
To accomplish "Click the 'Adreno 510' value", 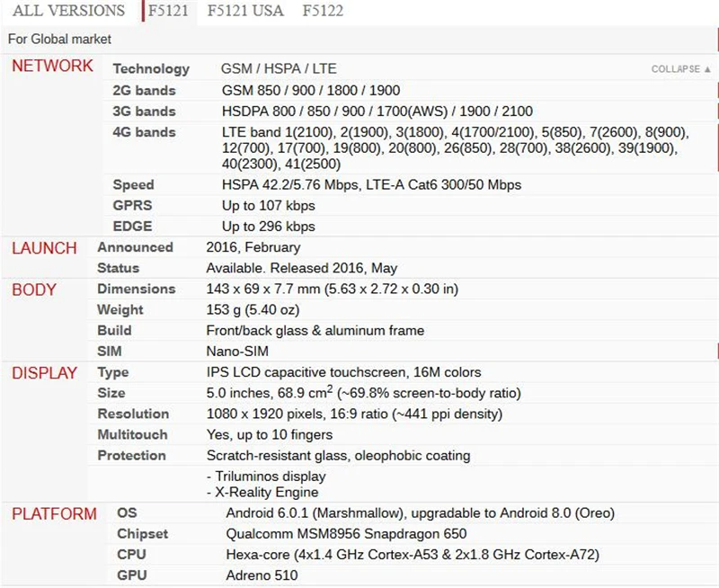I will [x=262, y=575].
